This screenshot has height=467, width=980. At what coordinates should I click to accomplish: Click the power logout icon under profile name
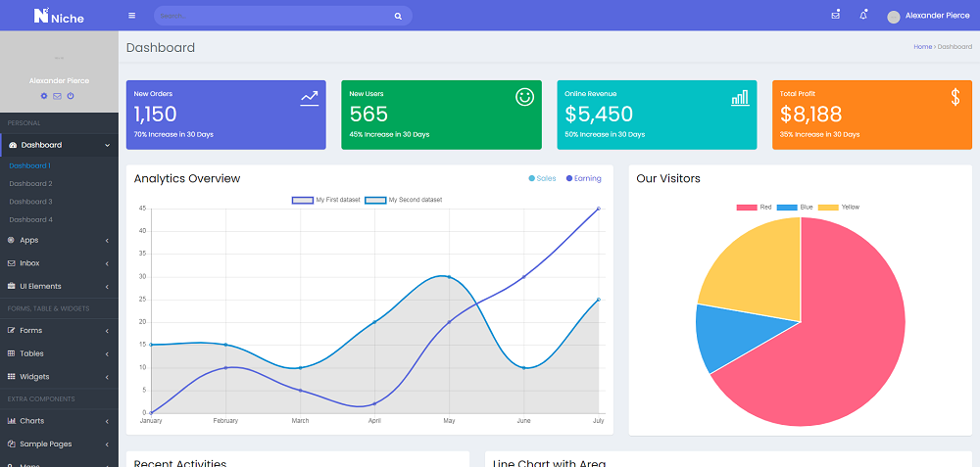71,96
